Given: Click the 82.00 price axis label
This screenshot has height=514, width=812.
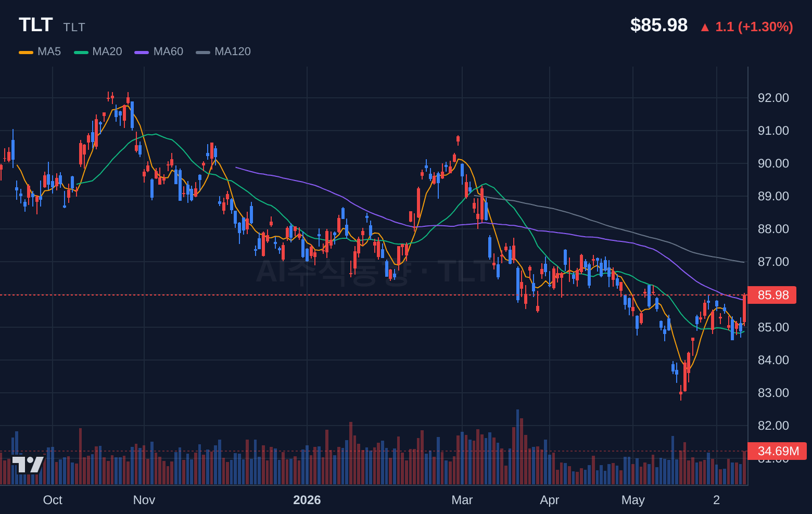Looking at the screenshot, I should (773, 426).
